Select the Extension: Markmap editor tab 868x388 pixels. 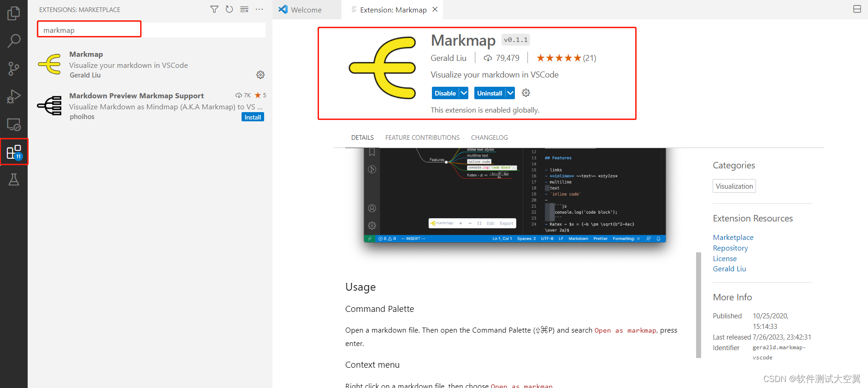tap(393, 10)
